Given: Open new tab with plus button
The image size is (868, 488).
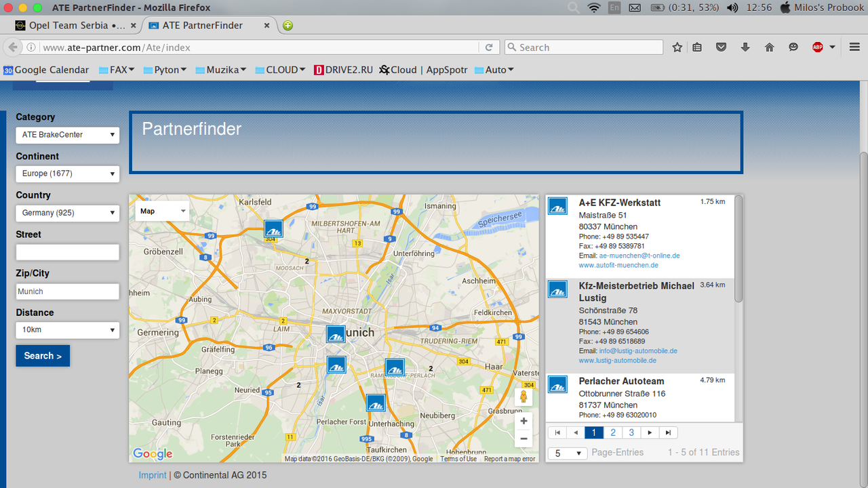Looking at the screenshot, I should pyautogui.click(x=288, y=26).
